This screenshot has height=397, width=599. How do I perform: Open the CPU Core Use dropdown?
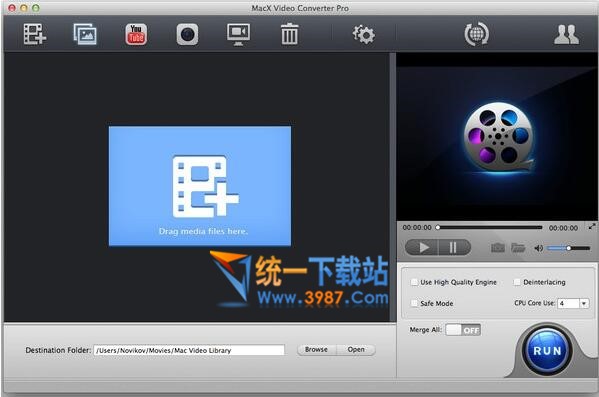tap(573, 303)
